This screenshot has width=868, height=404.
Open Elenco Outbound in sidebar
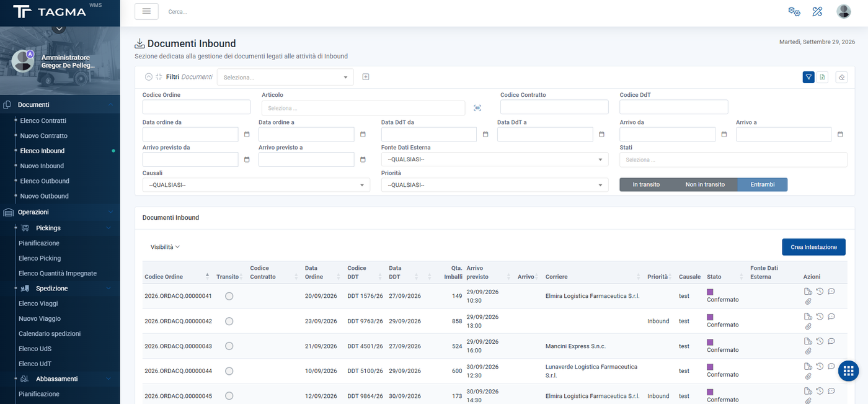45,181
